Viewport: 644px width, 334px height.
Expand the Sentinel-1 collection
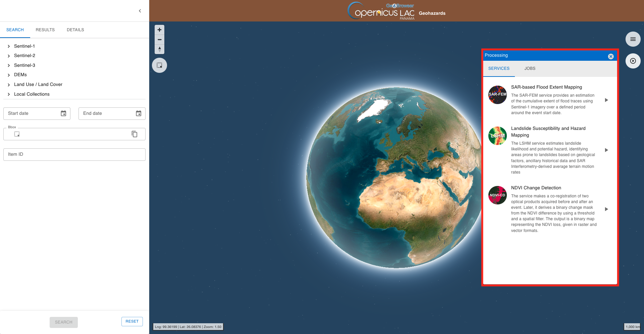coord(9,46)
